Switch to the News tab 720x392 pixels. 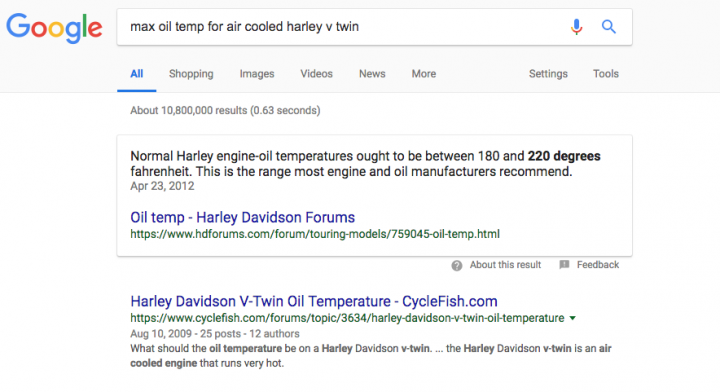click(372, 73)
